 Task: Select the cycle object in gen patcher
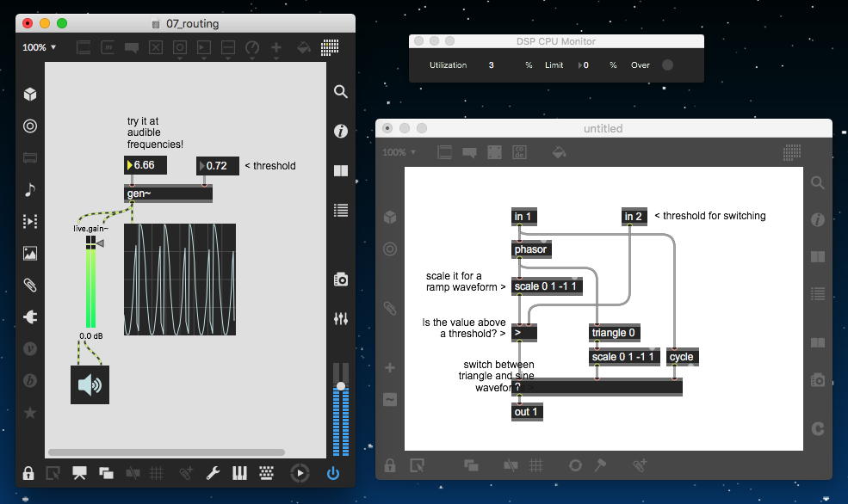pos(682,357)
